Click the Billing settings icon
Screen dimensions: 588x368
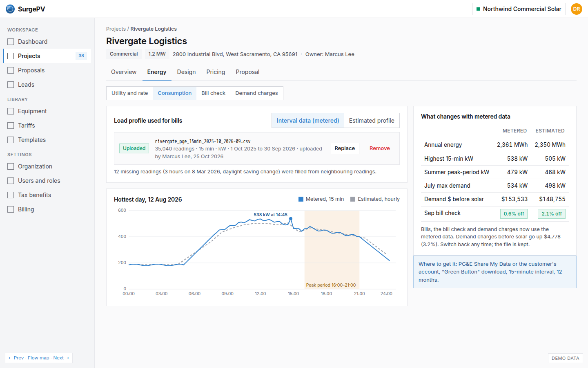[11, 209]
